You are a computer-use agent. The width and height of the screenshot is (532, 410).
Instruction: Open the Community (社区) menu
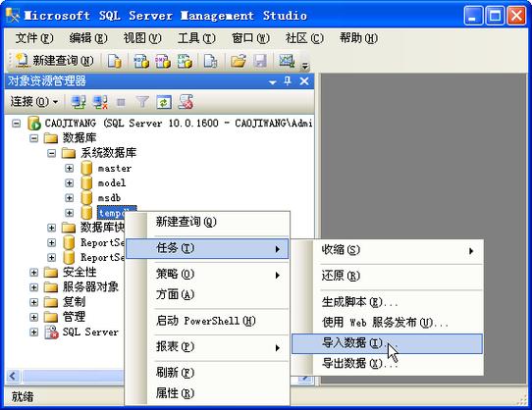pos(304,38)
